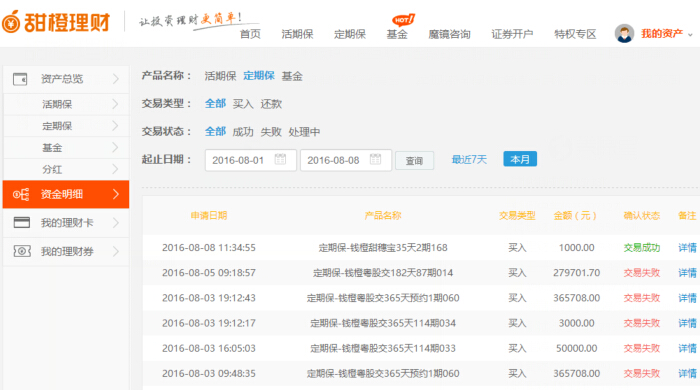Screen dimensions: 700x390
Task: Open 详情 for the 19:12:43 transaction
Action: [687, 298]
